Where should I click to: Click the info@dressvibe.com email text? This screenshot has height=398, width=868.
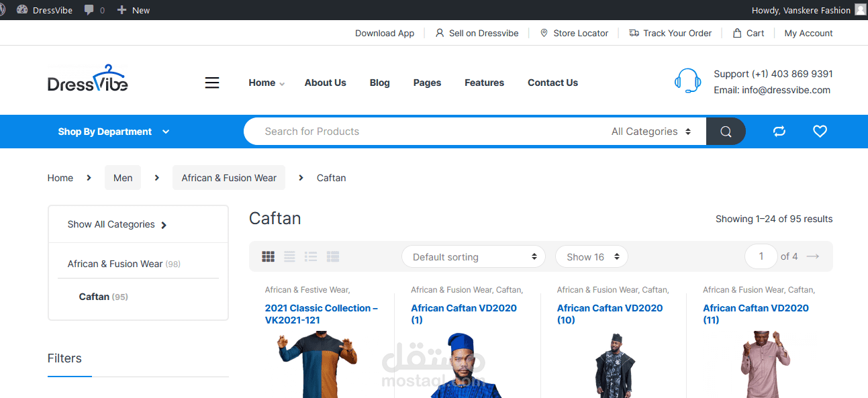coord(786,90)
